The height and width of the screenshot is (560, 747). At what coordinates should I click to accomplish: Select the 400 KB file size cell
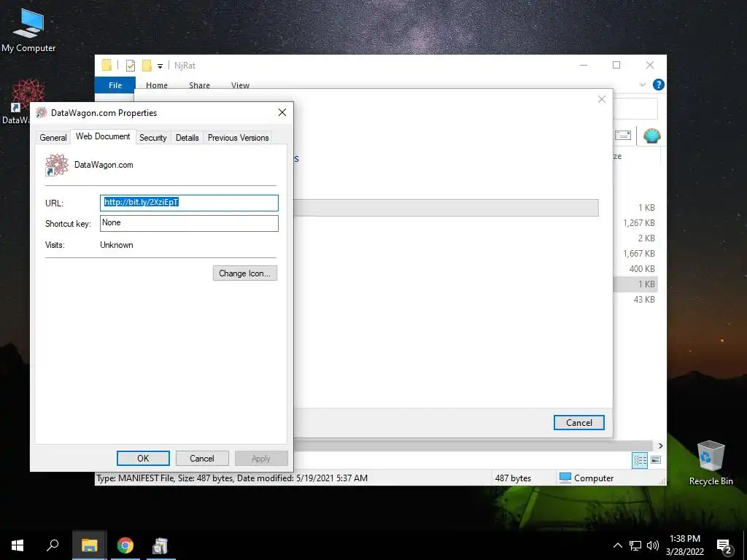point(642,268)
